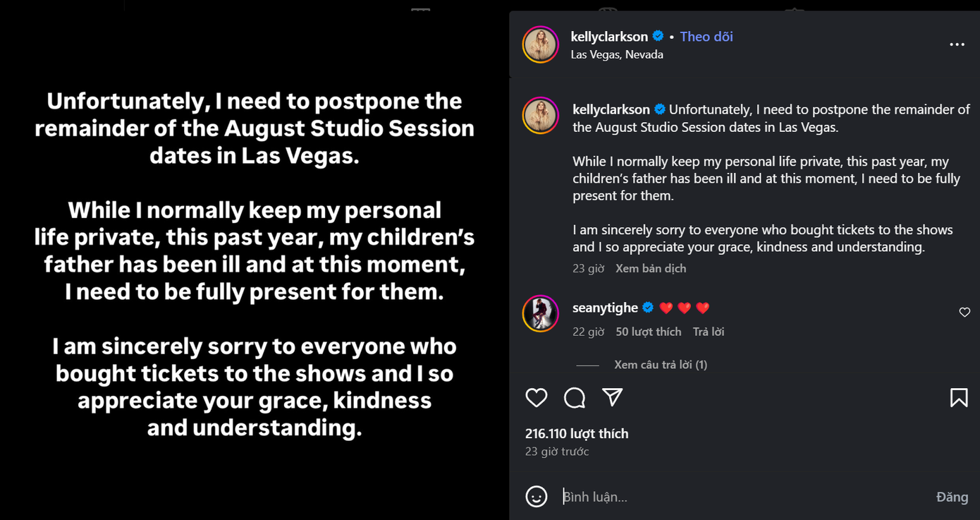Translate caption using Xem bản dịch
This screenshot has height=520, width=980.
click(x=651, y=268)
